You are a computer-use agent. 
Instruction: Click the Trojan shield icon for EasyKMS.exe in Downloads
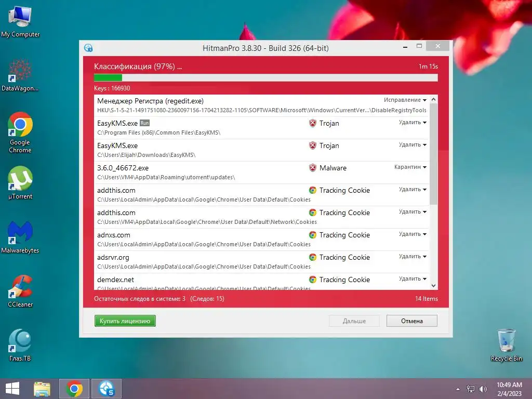pos(312,145)
